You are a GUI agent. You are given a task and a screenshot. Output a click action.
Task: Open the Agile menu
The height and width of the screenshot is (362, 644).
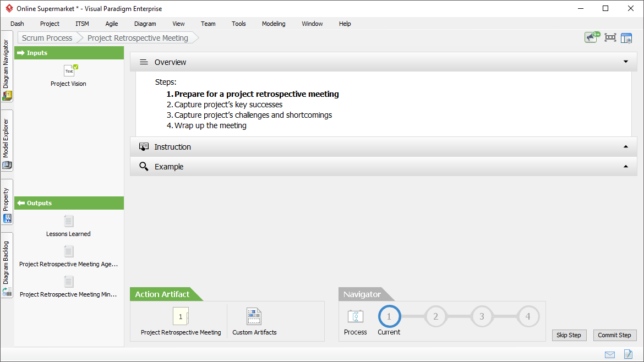pyautogui.click(x=112, y=24)
